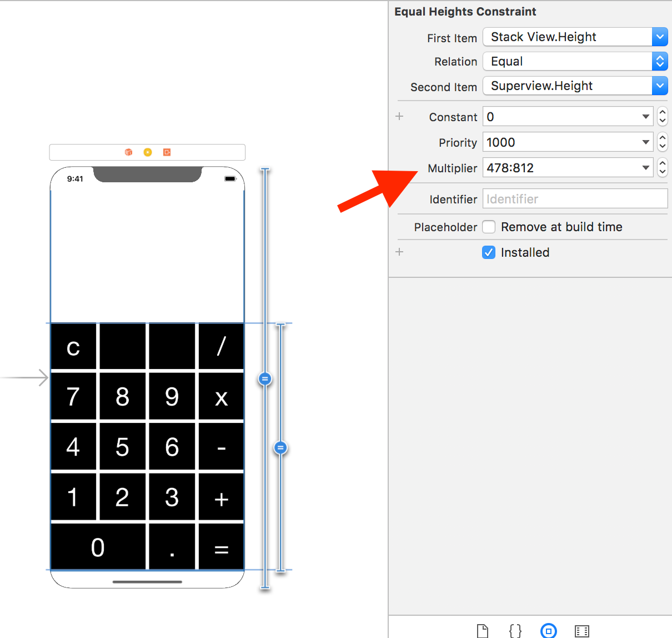This screenshot has height=638, width=672.
Task: Open the Size inspector
Action: point(581,630)
